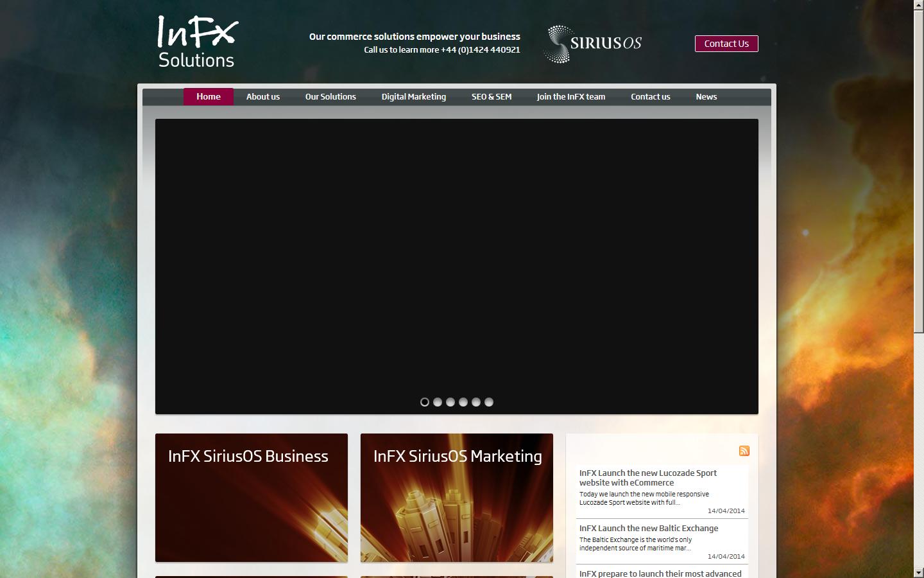
Task: Open the Join the InFX team page
Action: coord(570,96)
